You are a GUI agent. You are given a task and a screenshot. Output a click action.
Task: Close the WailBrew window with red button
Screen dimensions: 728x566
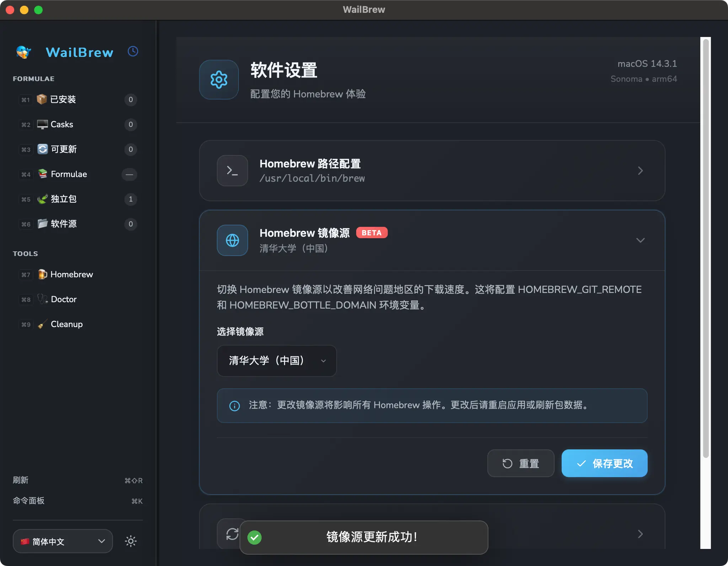pyautogui.click(x=10, y=10)
